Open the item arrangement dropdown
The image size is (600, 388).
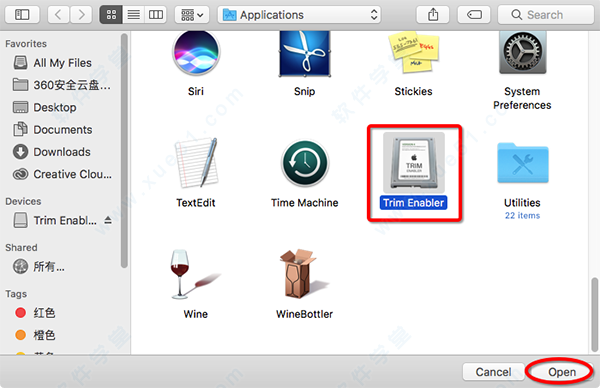(x=192, y=15)
